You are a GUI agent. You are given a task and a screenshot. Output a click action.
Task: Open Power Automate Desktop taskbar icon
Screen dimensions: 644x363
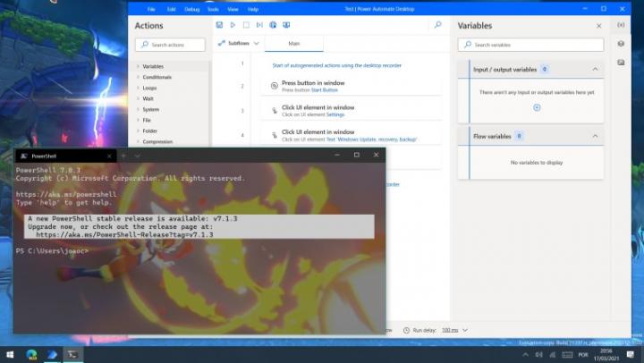[x=52, y=354]
